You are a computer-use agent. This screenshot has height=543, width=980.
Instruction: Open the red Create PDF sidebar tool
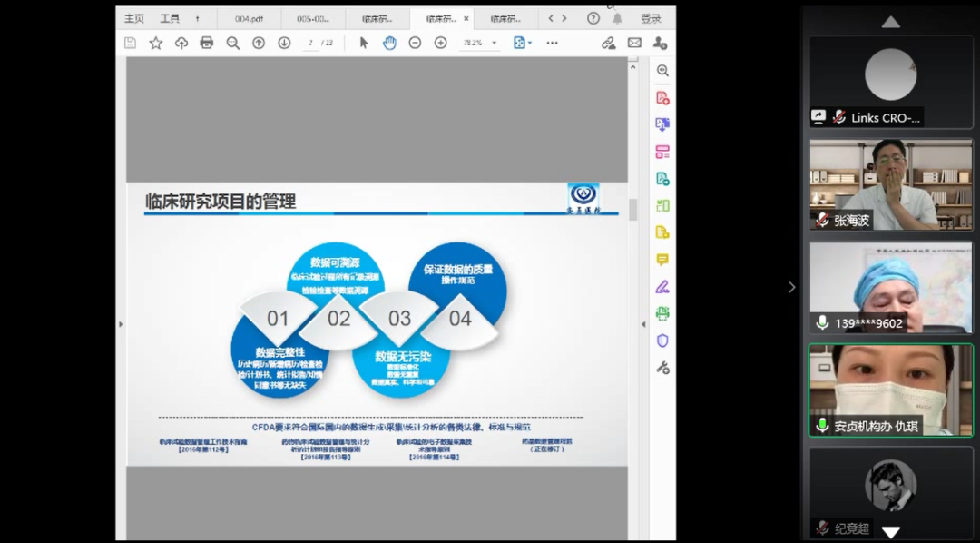(662, 98)
